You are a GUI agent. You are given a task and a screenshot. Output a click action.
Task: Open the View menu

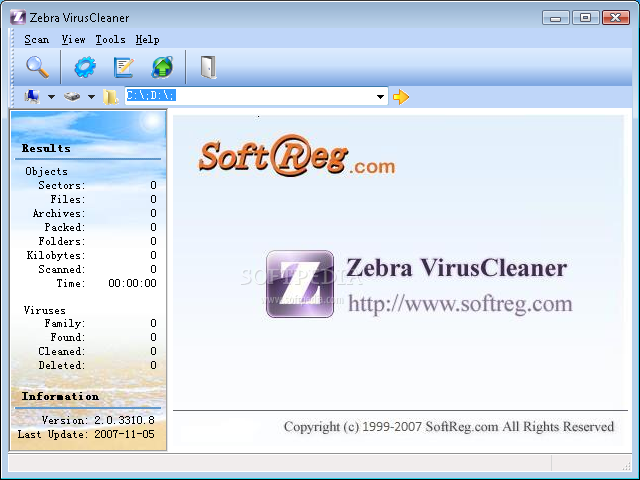point(73,40)
